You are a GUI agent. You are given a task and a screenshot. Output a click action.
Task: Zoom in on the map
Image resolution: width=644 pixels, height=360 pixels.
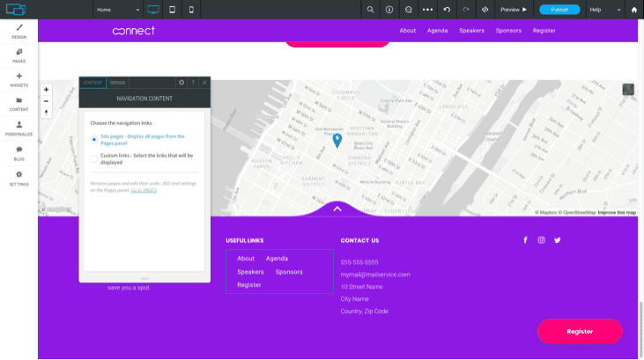pyautogui.click(x=47, y=90)
